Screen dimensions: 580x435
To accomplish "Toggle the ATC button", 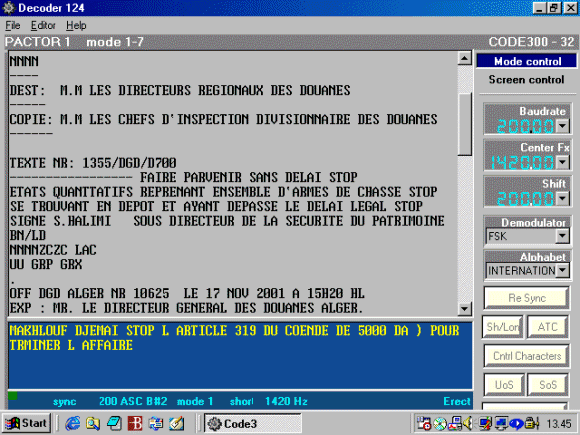I will coord(547,327).
